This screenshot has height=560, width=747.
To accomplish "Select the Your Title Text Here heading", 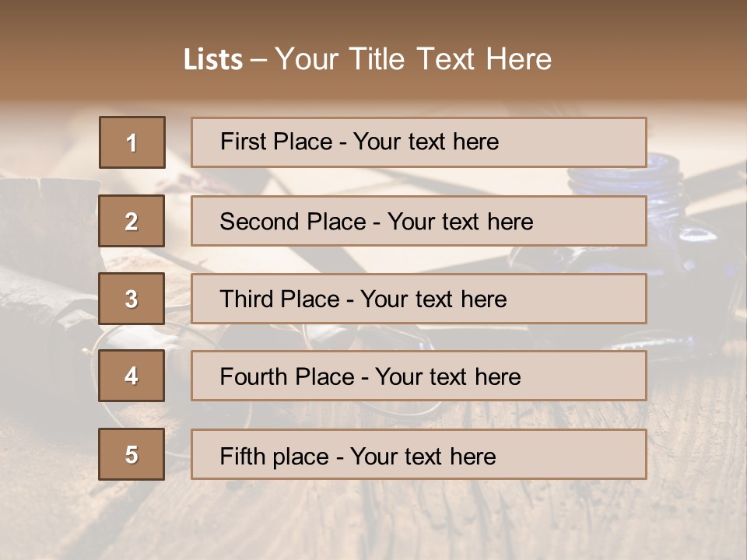I will [x=413, y=59].
